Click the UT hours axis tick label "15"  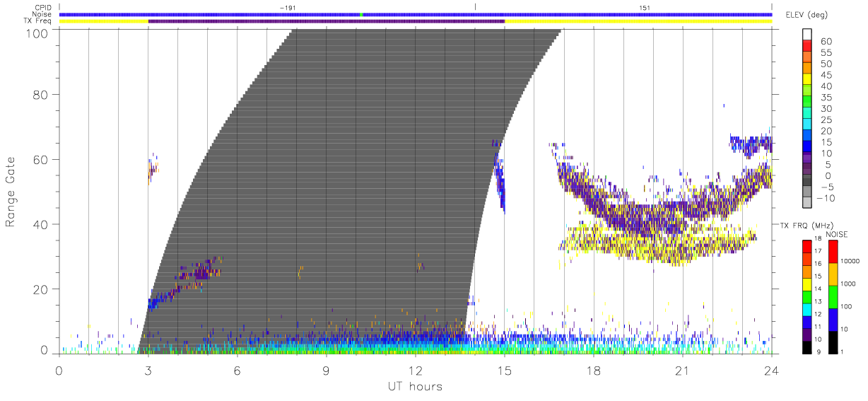(x=504, y=371)
